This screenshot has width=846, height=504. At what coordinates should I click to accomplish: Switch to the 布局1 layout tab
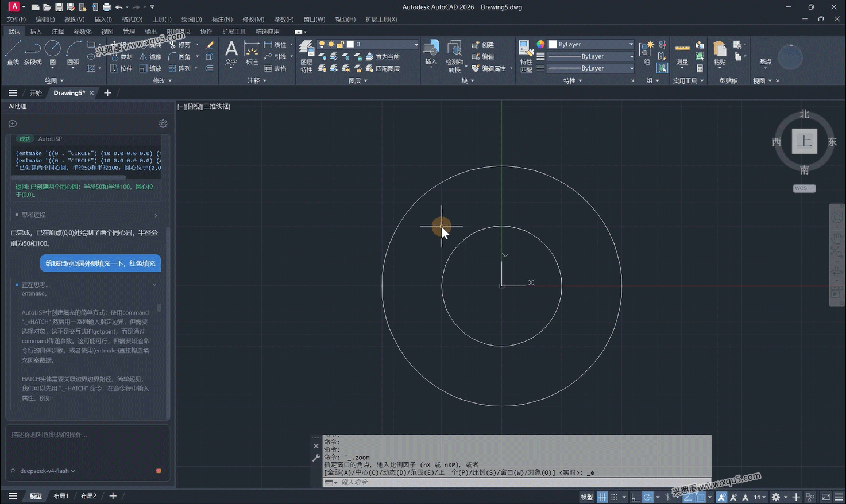[x=61, y=496]
